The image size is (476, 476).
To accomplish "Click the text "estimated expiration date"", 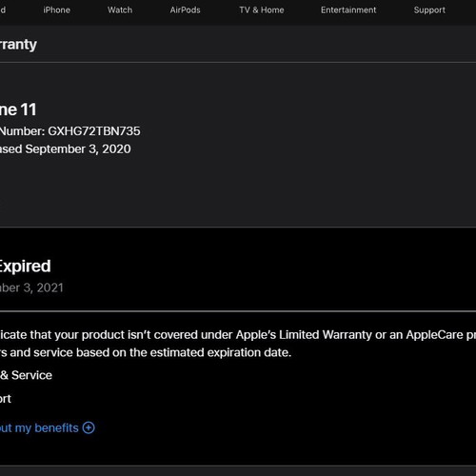I will coord(221,352).
